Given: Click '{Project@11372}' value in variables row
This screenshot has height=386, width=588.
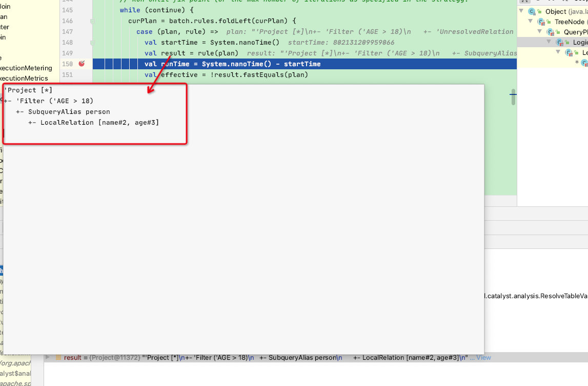Looking at the screenshot, I should point(114,357).
